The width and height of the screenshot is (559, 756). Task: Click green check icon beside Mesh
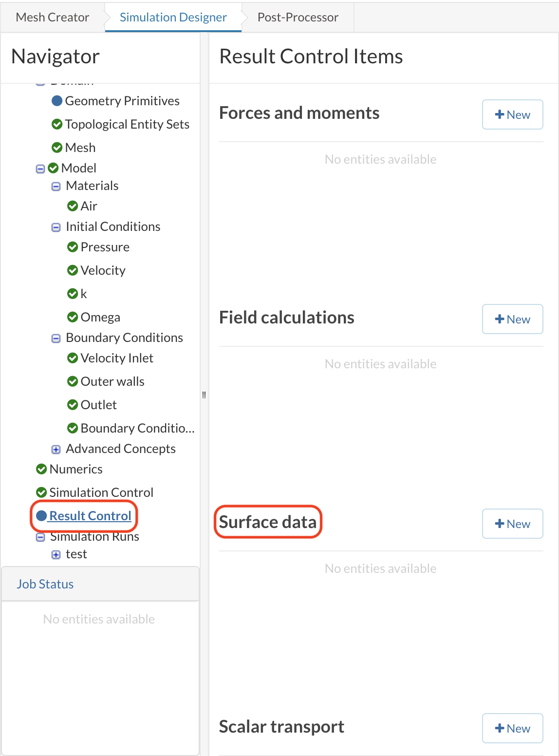click(x=57, y=148)
